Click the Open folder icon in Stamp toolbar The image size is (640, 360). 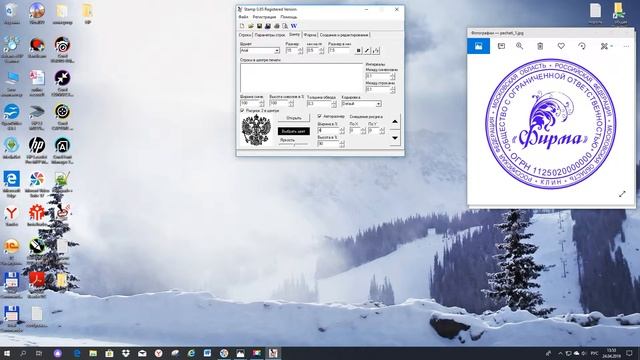[251, 26]
